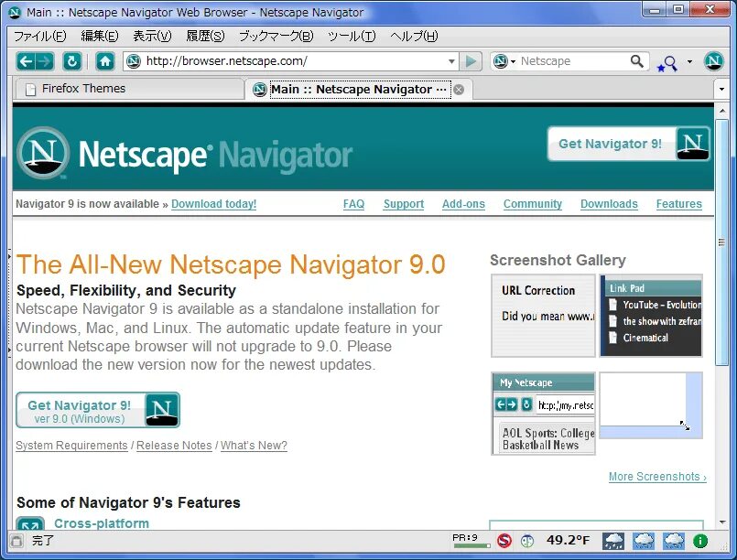
Task: Open the 履歴(S) menu
Action: click(205, 37)
